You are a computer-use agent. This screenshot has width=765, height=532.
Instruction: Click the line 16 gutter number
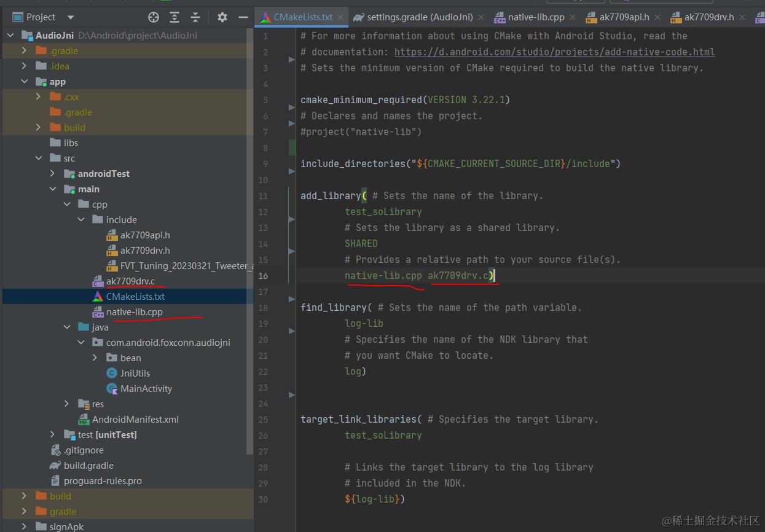point(263,276)
